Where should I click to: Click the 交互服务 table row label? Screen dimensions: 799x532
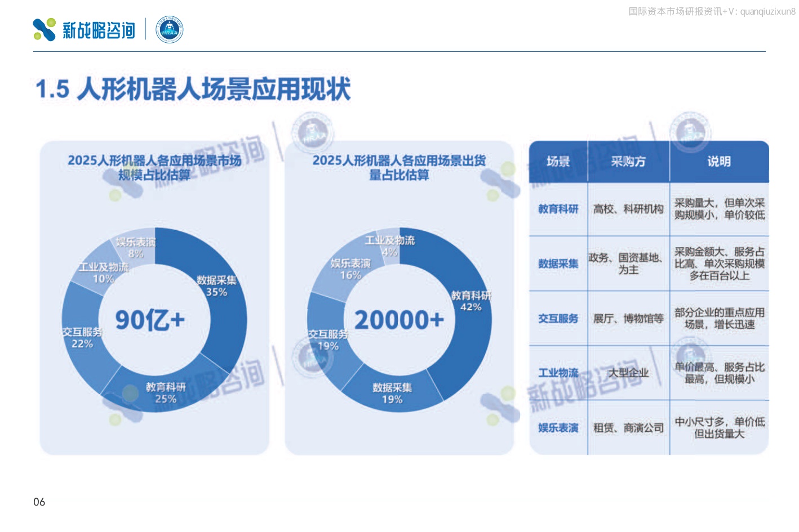558,318
